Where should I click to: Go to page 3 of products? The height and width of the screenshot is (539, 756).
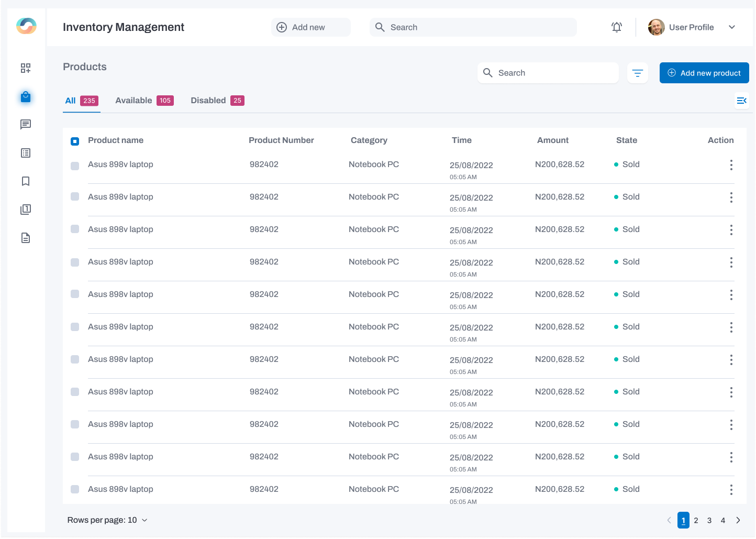pyautogui.click(x=709, y=520)
